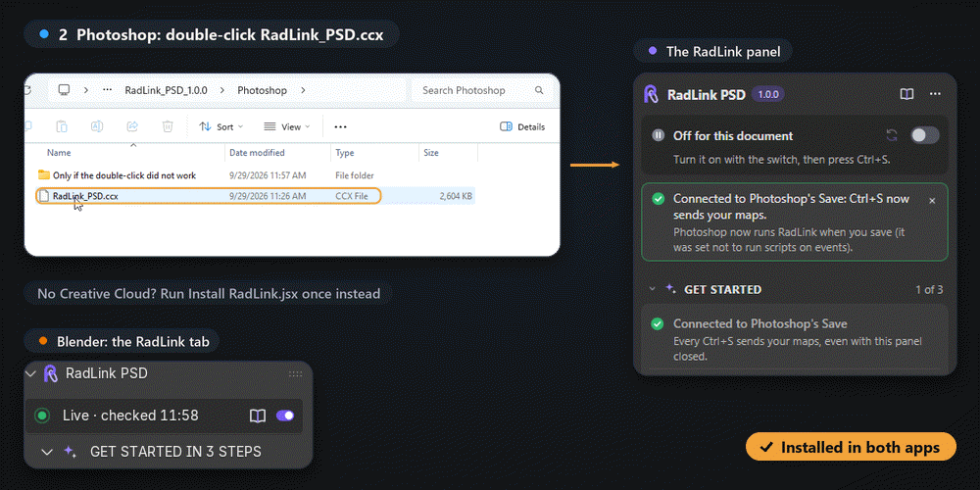The width and height of the screenshot is (980, 490).
Task: Open the book icon in Blender RadLink tab
Action: pyautogui.click(x=258, y=416)
